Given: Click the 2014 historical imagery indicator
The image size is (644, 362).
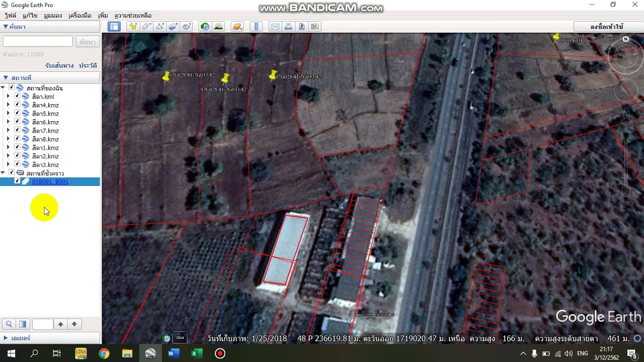Looking at the screenshot, I should 180,338.
